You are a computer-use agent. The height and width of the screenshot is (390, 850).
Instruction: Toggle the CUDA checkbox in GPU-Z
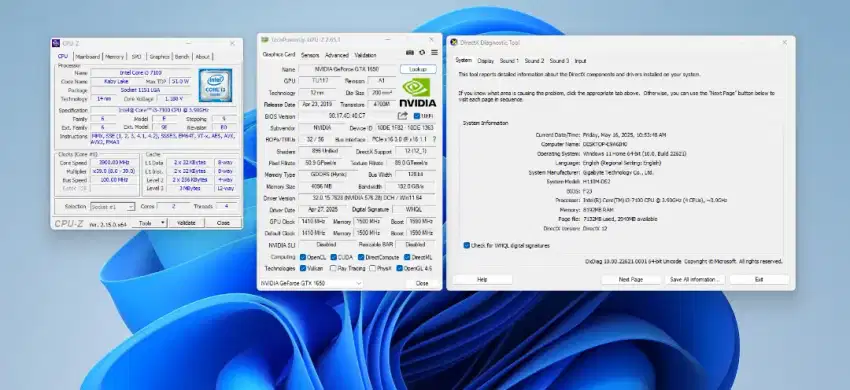334,257
